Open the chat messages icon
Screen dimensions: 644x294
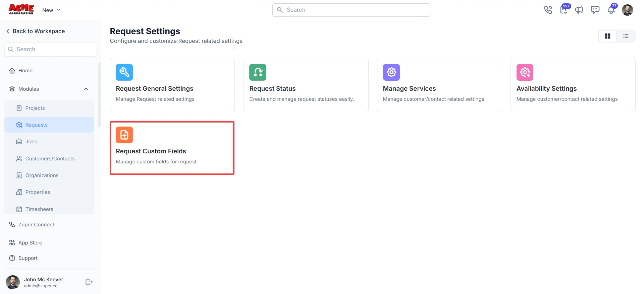pyautogui.click(x=595, y=10)
